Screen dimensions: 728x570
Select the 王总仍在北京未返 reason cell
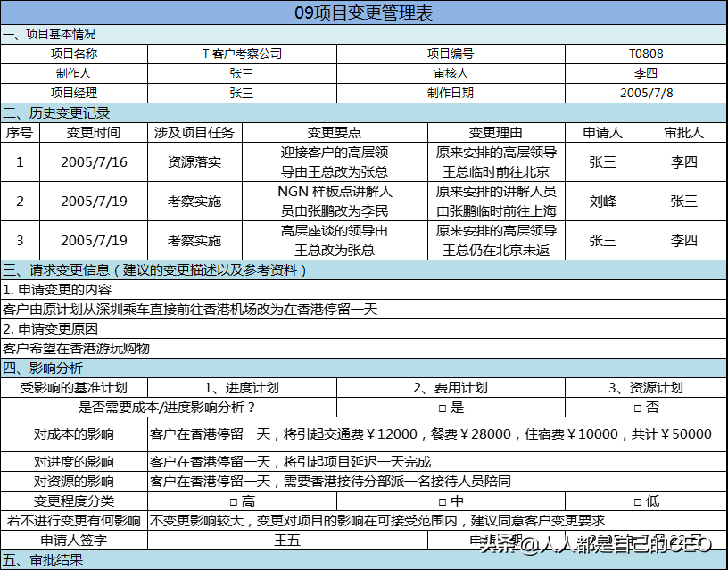[496, 241]
